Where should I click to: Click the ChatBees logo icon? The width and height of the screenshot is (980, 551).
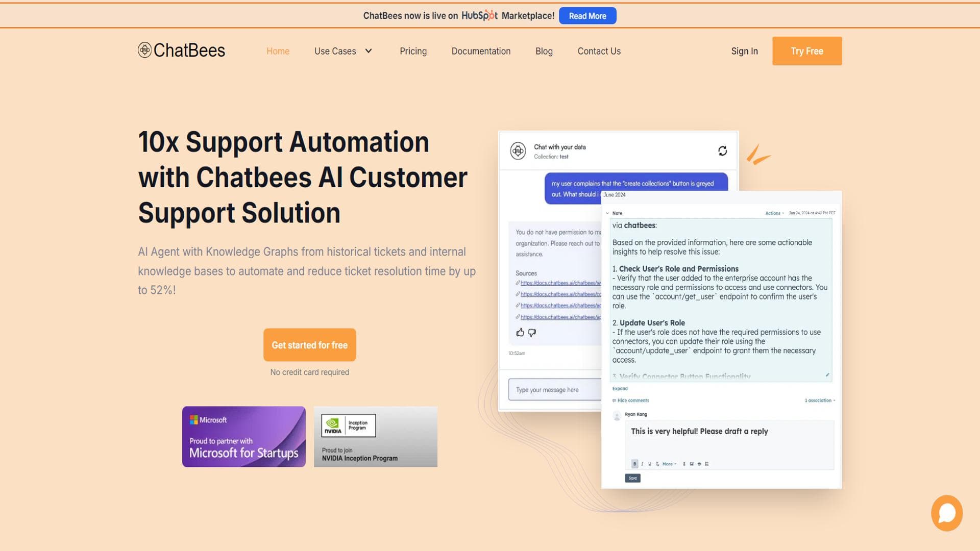145,50
